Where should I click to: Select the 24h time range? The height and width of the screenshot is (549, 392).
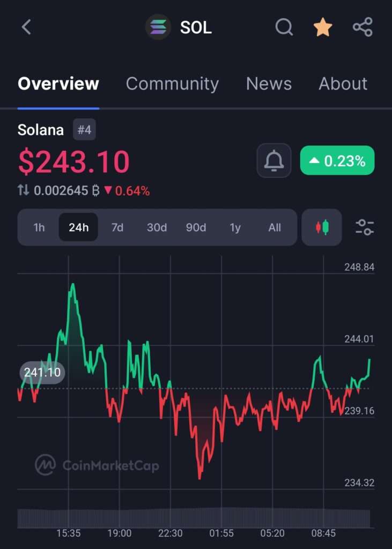tap(78, 227)
